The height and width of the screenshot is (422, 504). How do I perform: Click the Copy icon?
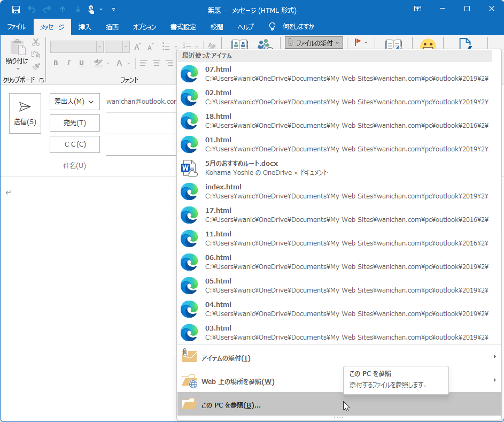[36, 55]
